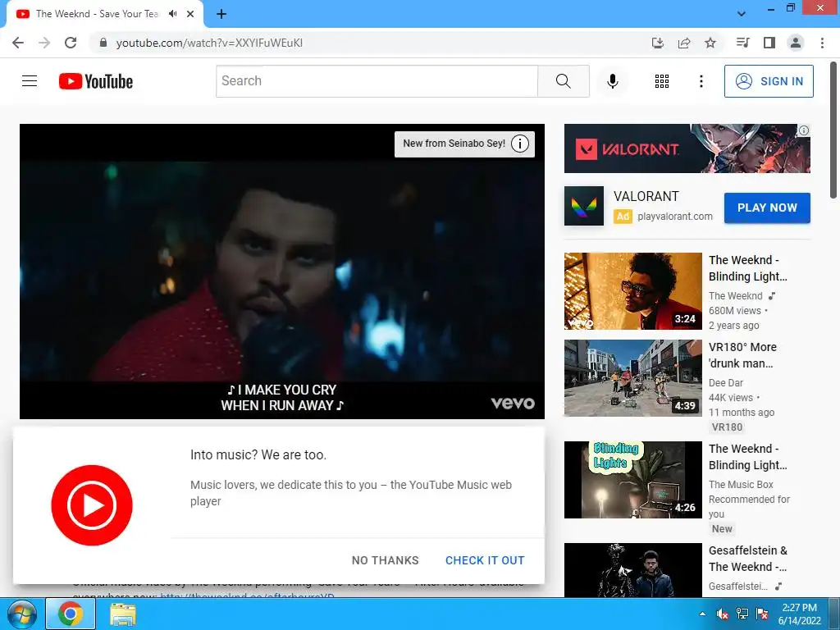Open The Weeknd Blinding Lights 3:24 thumbnail
The height and width of the screenshot is (630, 840).
(632, 291)
